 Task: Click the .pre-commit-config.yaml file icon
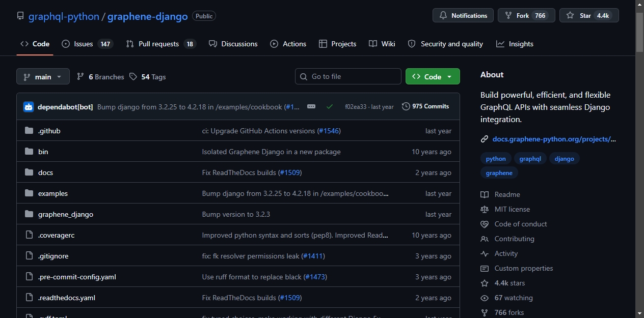(29, 277)
